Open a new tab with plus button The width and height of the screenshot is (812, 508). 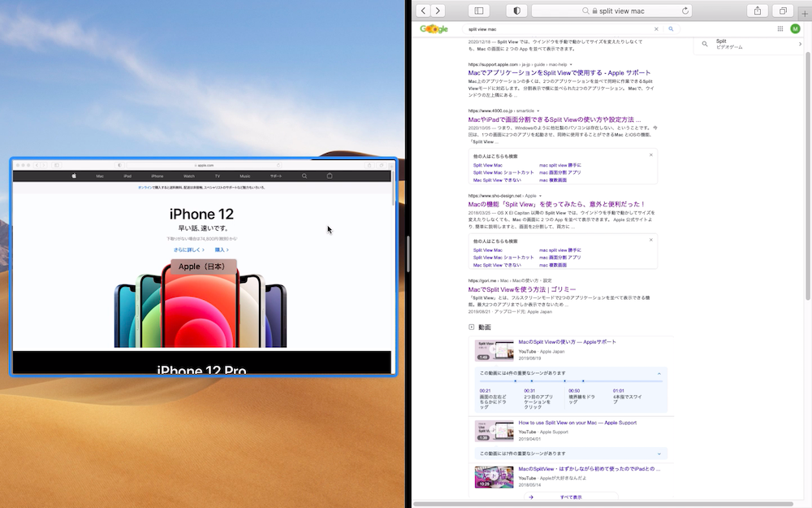(805, 13)
